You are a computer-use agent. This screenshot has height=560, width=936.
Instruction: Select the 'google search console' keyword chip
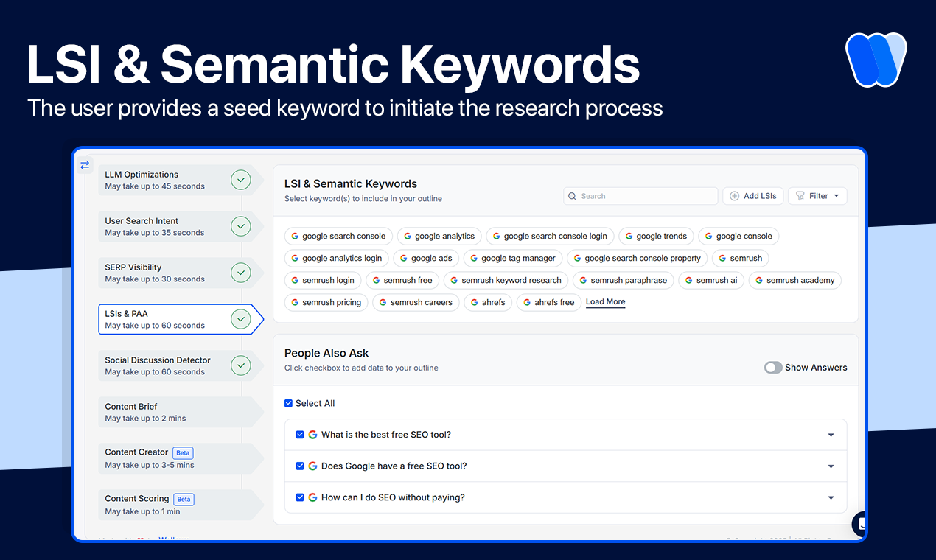(x=338, y=237)
